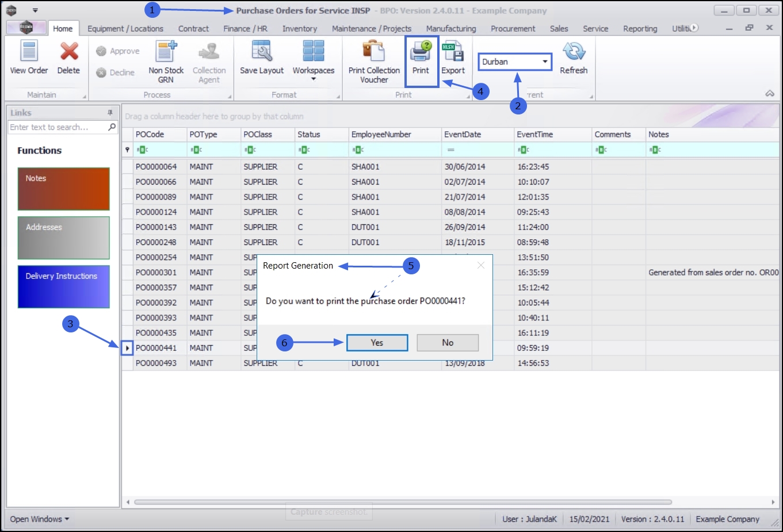
Task: Sort by the EventDate column header
Action: (478, 135)
